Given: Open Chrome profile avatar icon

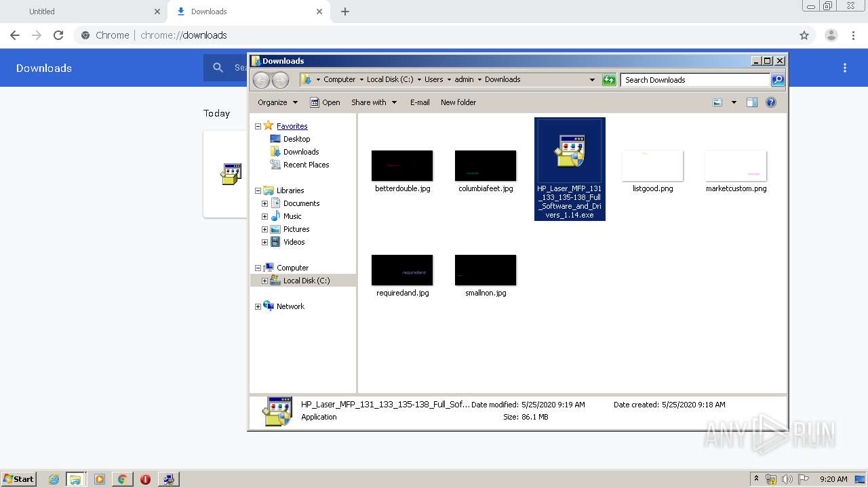Looking at the screenshot, I should 831,35.
